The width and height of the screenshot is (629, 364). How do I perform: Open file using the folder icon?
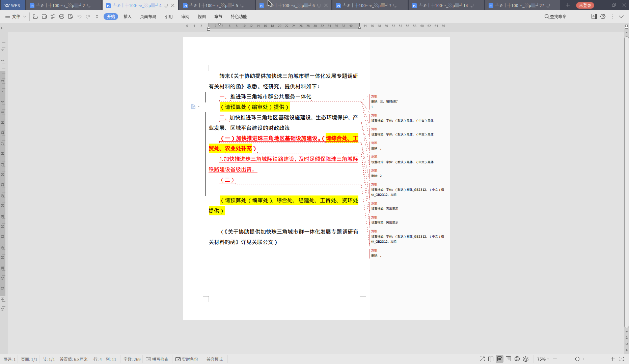coord(35,17)
